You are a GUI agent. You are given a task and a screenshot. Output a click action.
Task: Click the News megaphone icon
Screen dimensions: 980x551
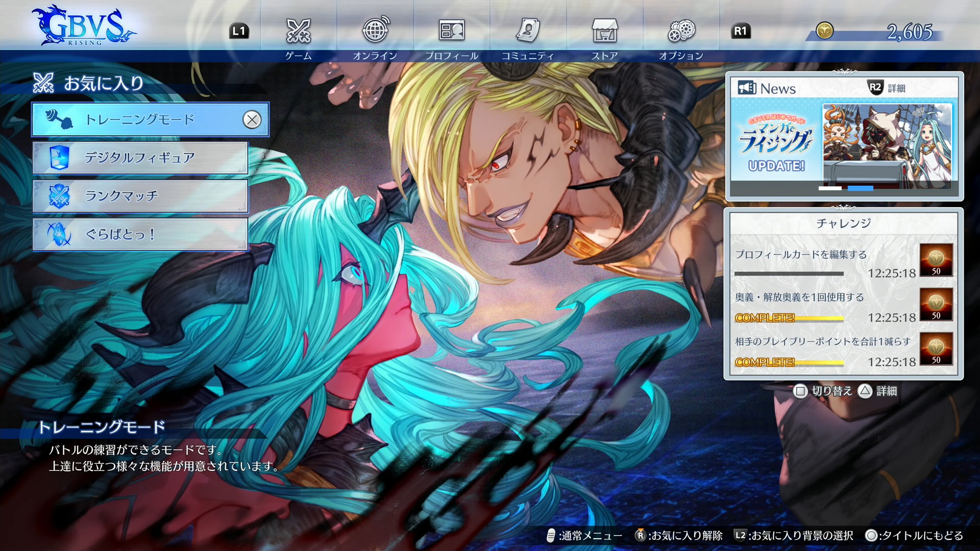[x=746, y=88]
